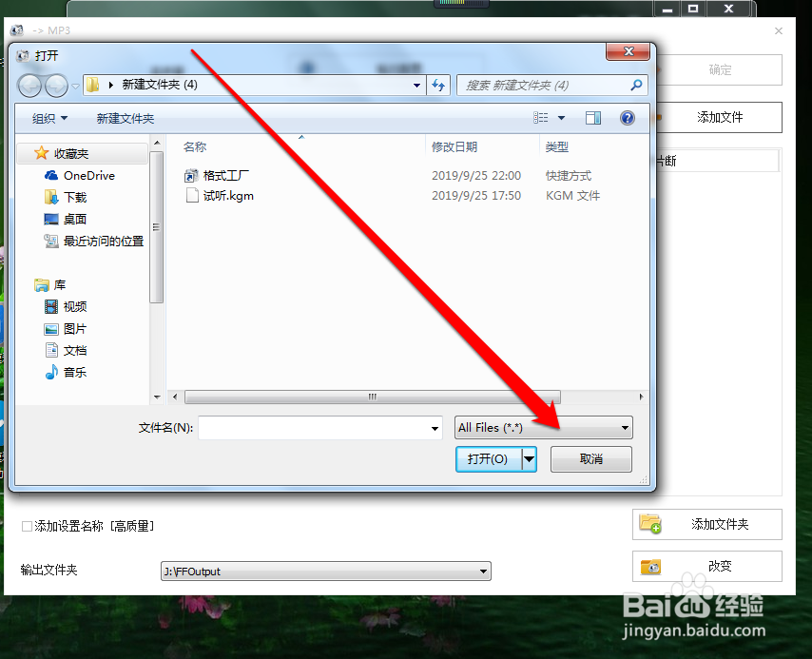Open Help via the question mark icon

[627, 117]
